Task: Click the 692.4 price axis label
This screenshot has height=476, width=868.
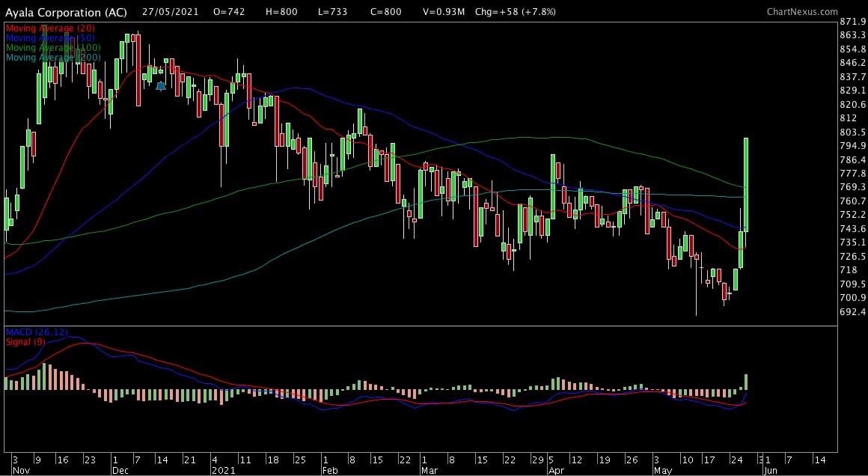Action: pyautogui.click(x=852, y=311)
